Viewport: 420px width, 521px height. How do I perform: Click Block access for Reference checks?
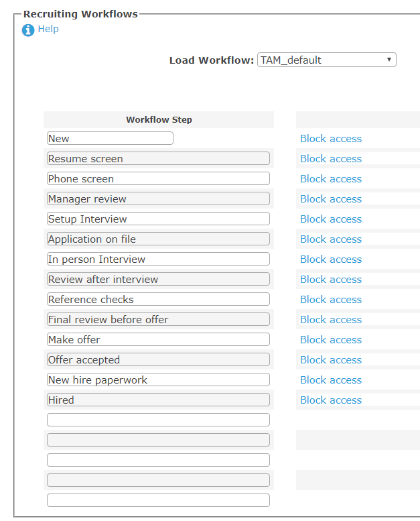click(331, 299)
